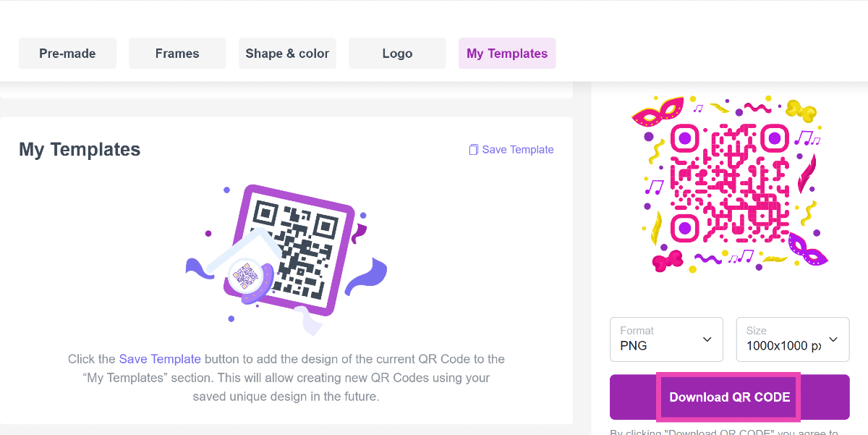
Task: Select the Logo tab
Action: 397,54
